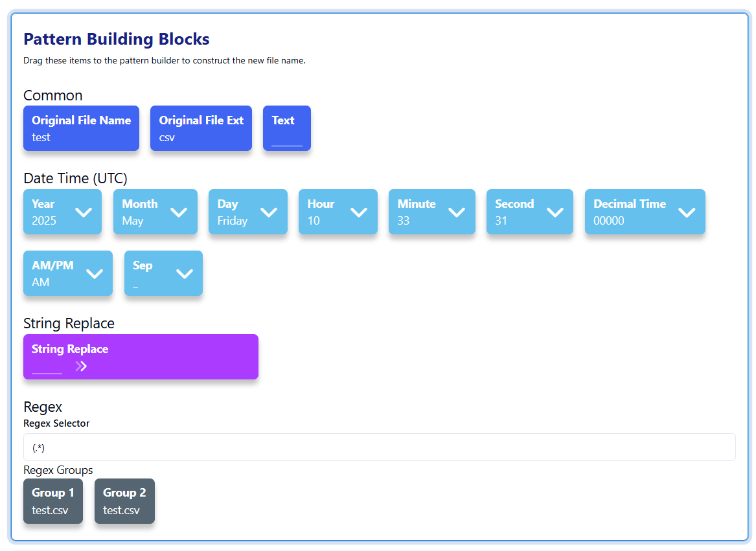Select the Group 1 regex block
The height and width of the screenshot is (551, 756).
(53, 501)
